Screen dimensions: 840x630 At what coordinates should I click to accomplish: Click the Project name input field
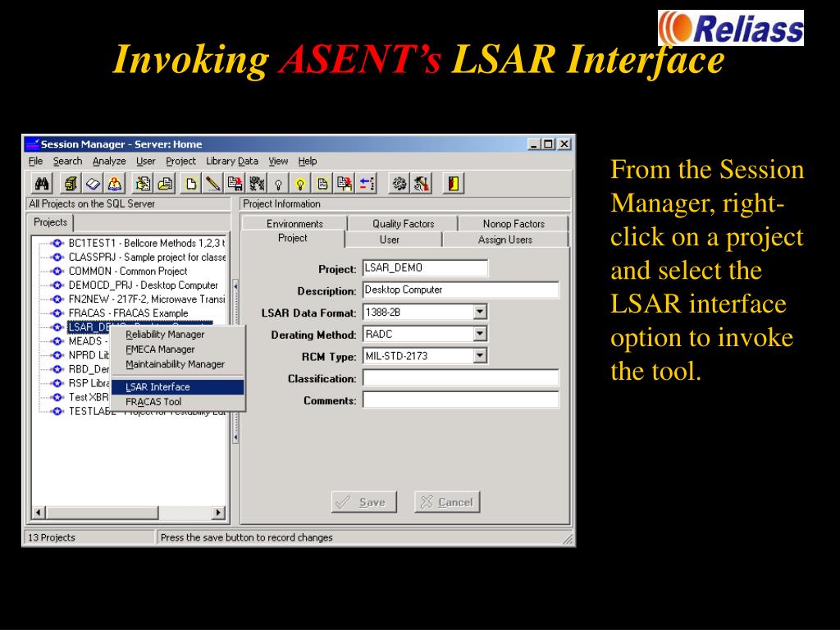[426, 268]
